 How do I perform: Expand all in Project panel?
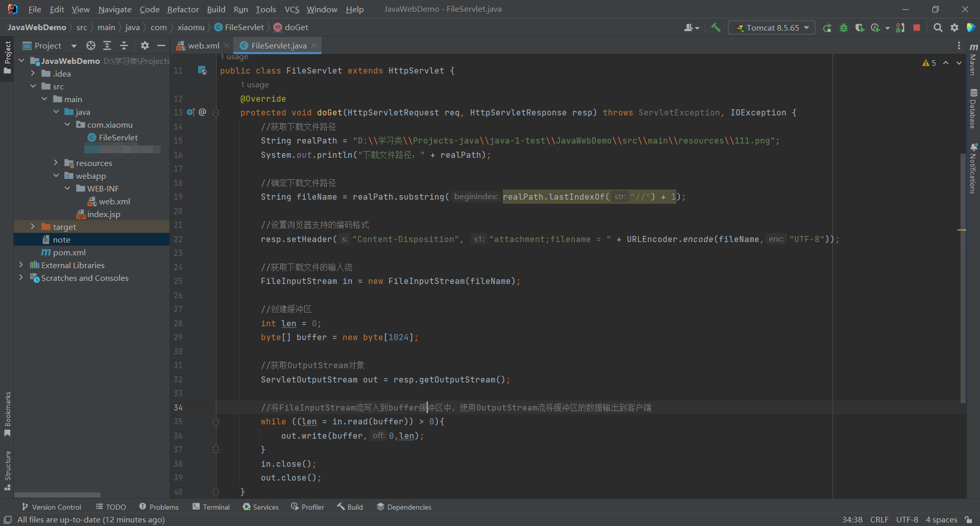coord(107,45)
